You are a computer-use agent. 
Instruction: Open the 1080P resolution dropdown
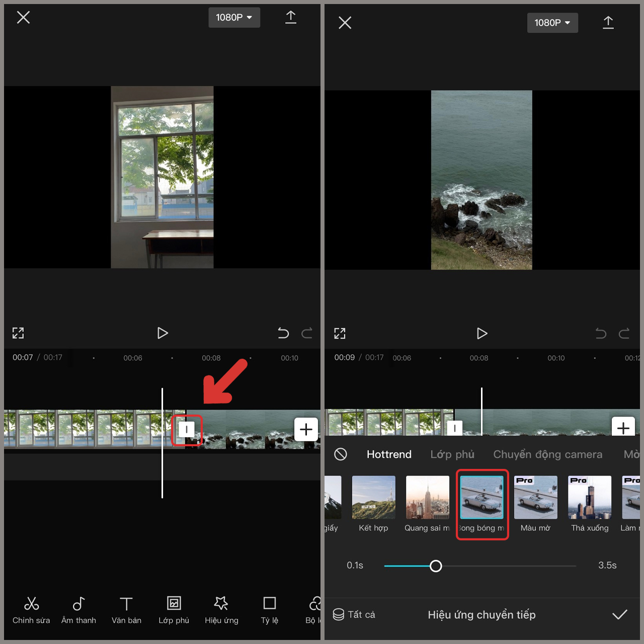pos(234,17)
